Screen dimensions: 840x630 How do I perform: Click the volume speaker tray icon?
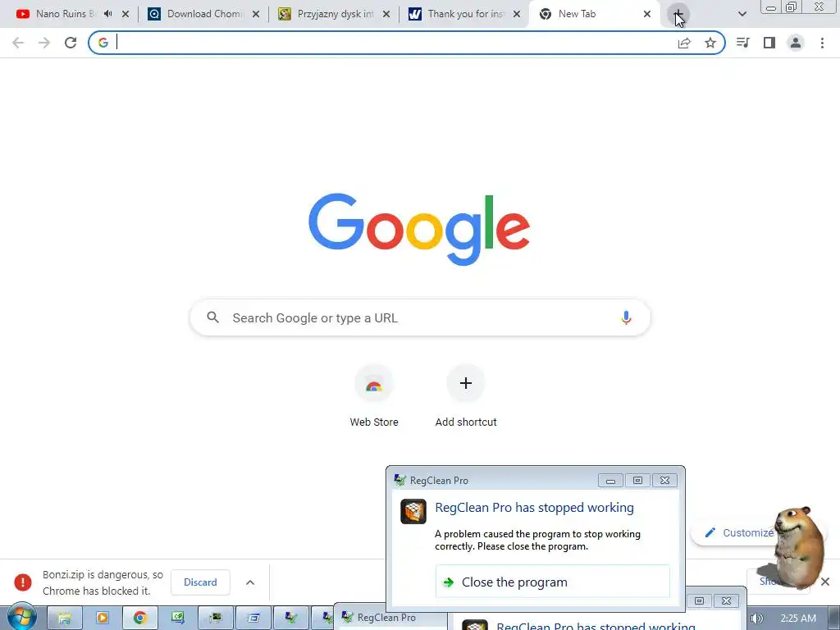coord(756,619)
